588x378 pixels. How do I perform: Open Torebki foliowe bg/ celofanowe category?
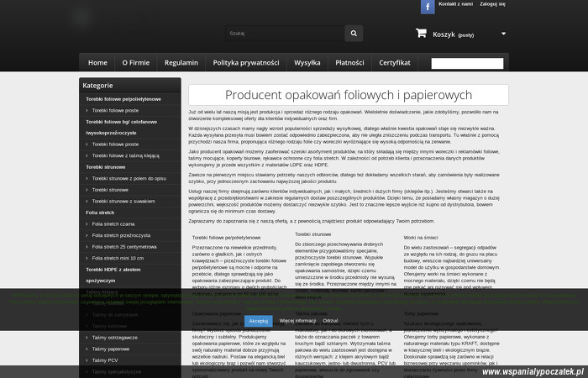pos(122,127)
